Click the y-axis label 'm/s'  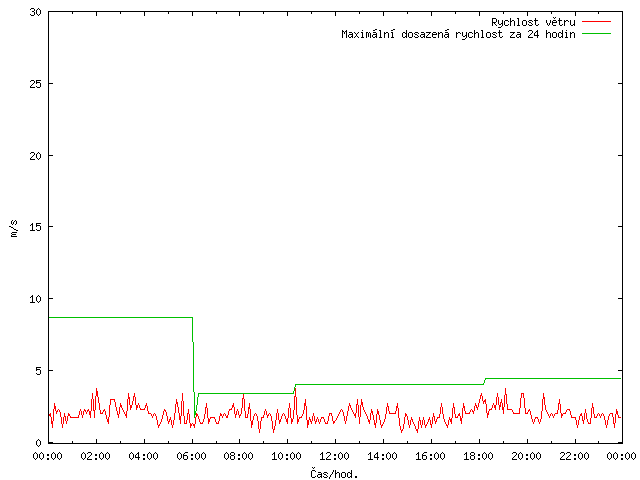click(x=14, y=228)
